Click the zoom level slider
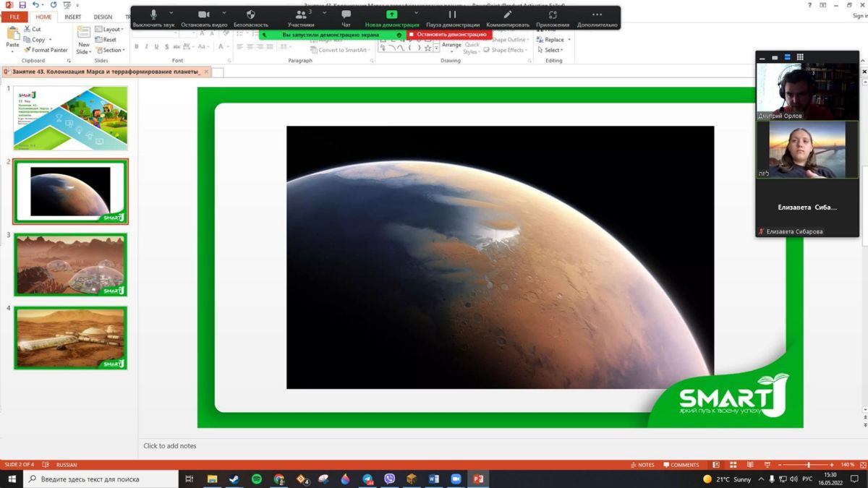Screen dimensions: 868x488 [x=808, y=465]
